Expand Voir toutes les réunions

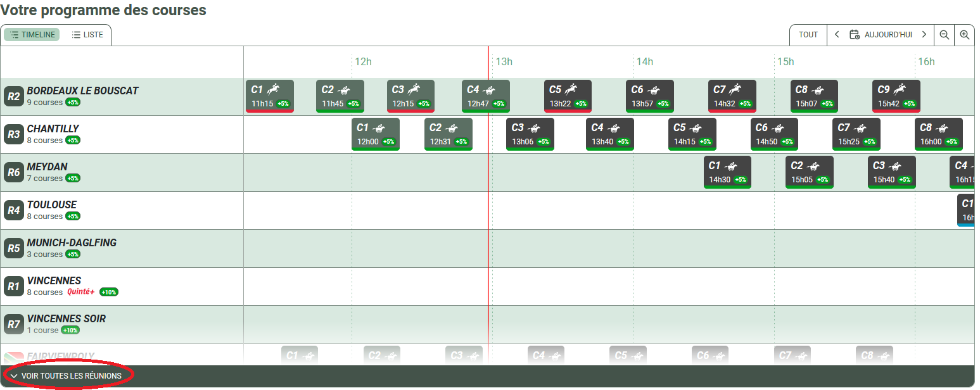click(66, 376)
